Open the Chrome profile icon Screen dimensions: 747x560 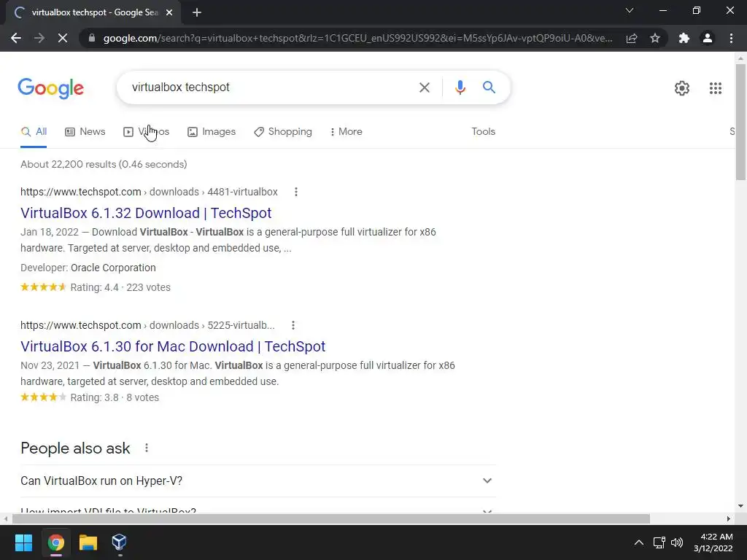(x=708, y=38)
